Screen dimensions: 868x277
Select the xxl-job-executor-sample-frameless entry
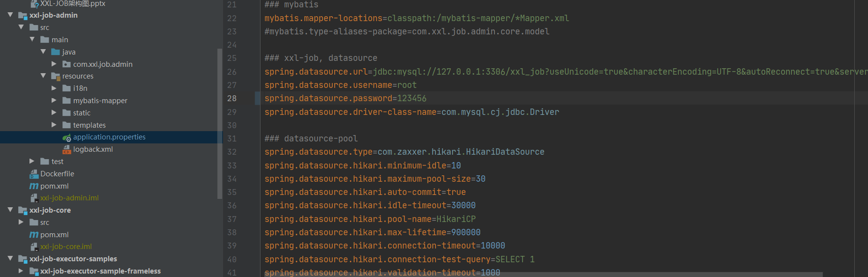click(100, 271)
